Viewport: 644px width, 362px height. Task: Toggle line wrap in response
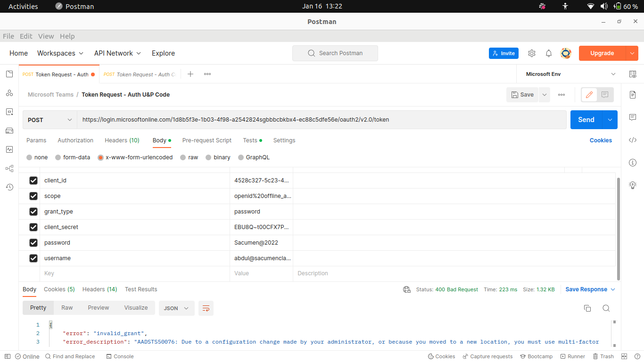point(206,308)
